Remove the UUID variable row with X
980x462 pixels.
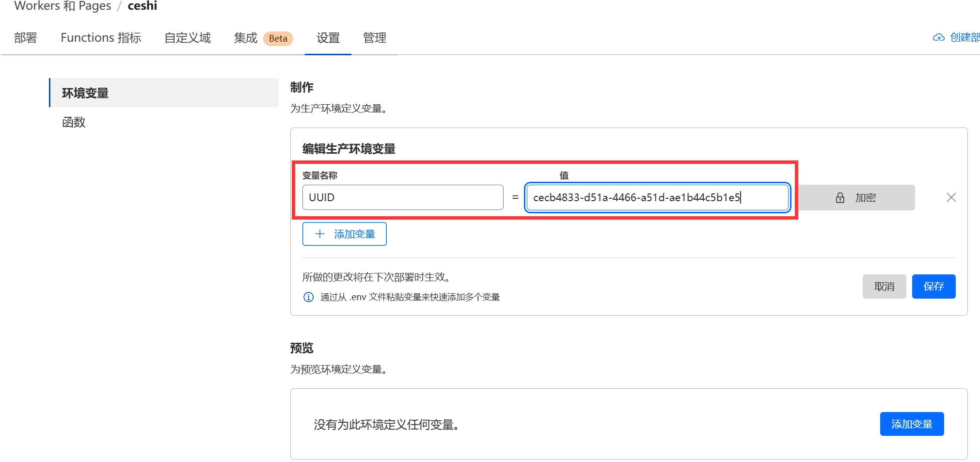[x=951, y=197]
